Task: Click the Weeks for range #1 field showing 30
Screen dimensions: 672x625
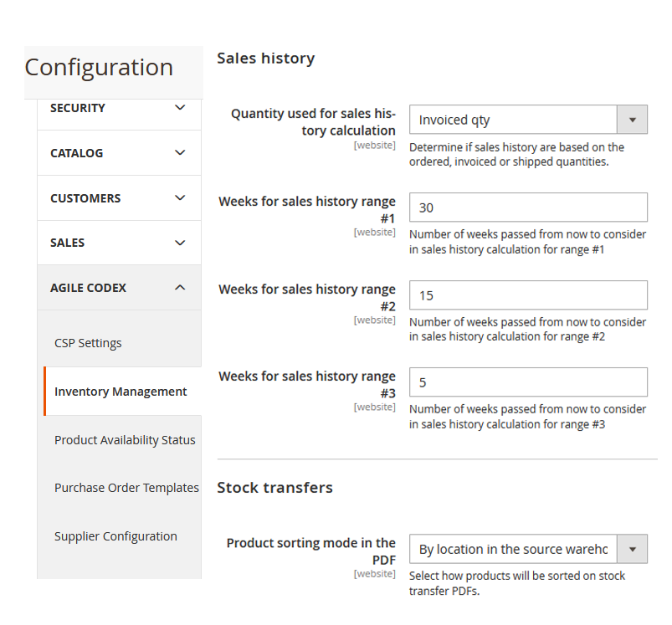Action: click(x=528, y=207)
